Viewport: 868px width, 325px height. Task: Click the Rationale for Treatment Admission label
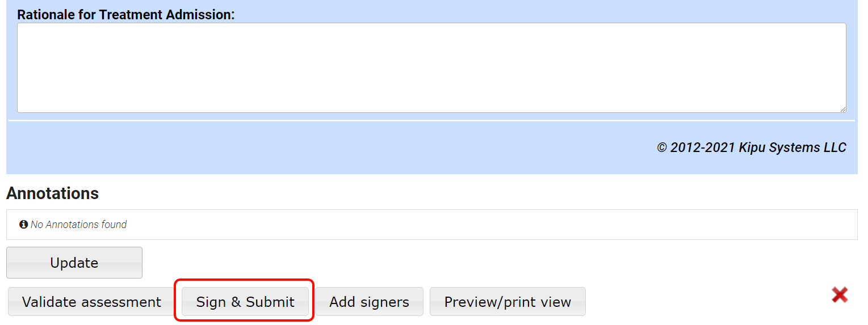[x=125, y=15]
